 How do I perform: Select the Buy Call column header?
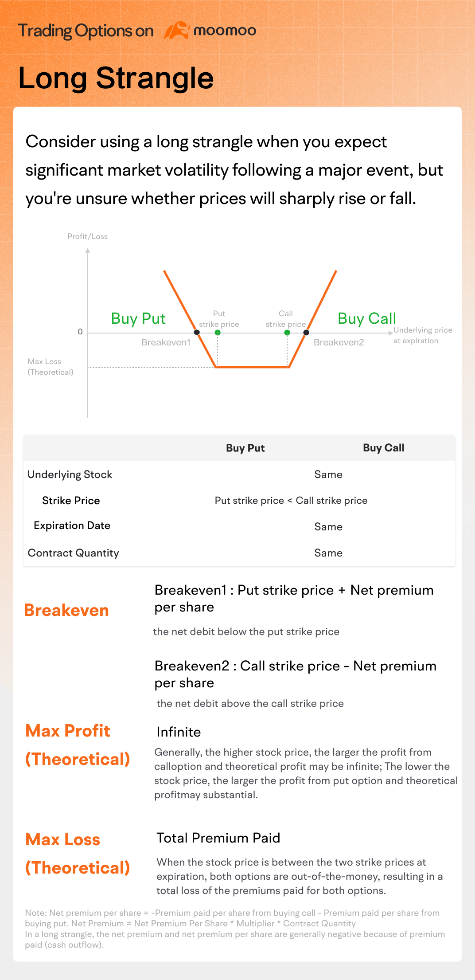[384, 448]
